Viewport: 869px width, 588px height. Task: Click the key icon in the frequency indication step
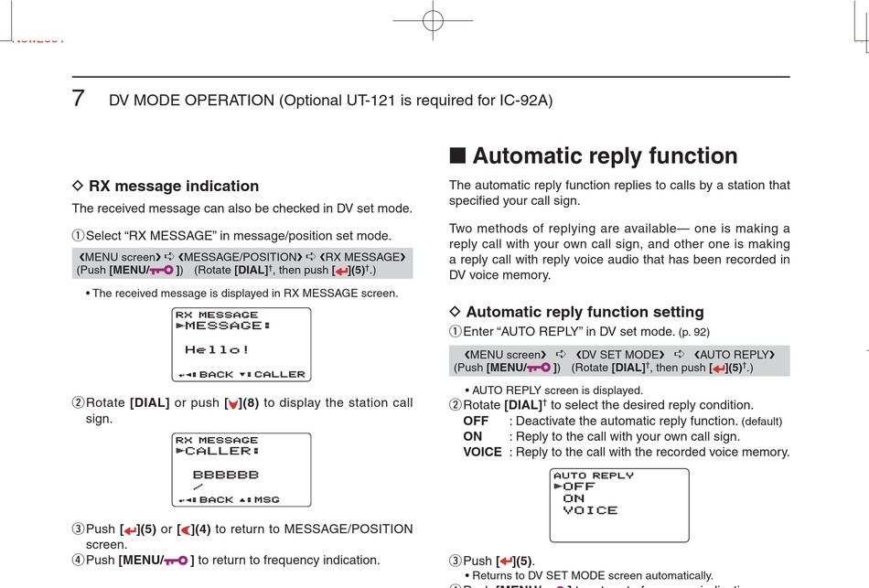177,561
